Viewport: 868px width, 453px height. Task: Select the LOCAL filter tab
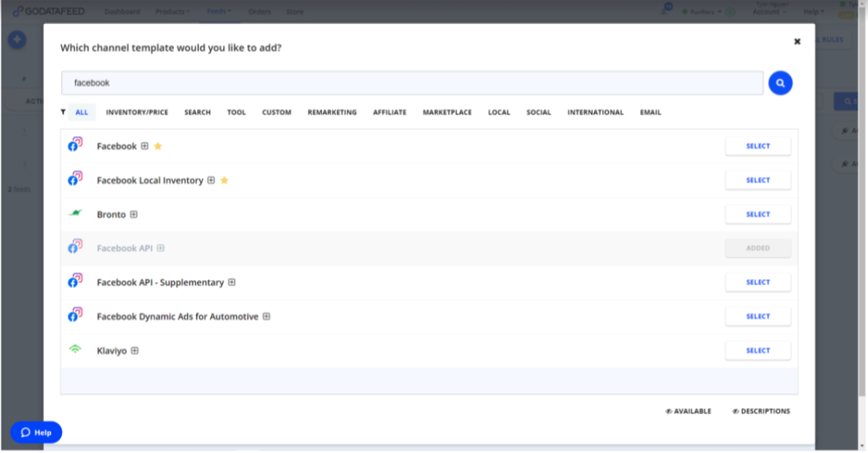pos(499,113)
